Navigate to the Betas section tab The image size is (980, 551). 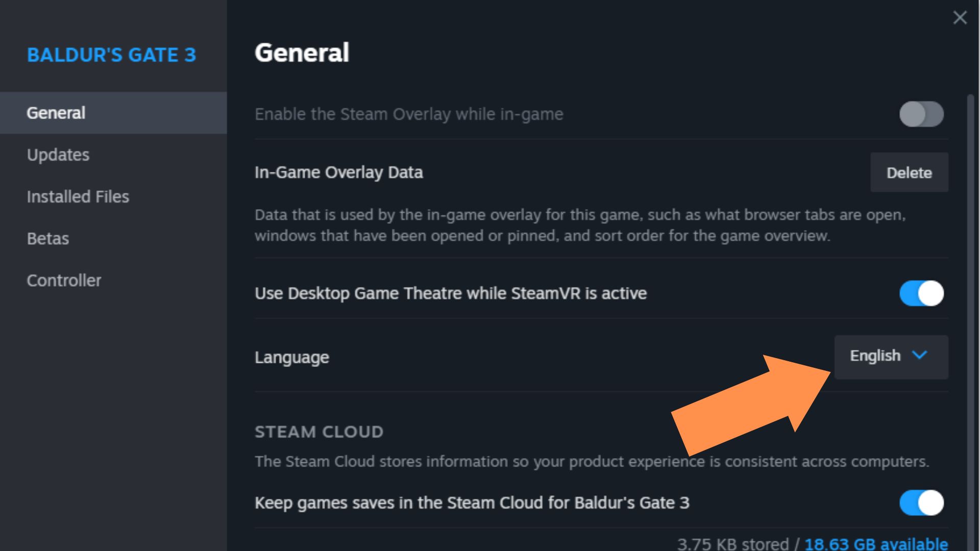click(47, 238)
